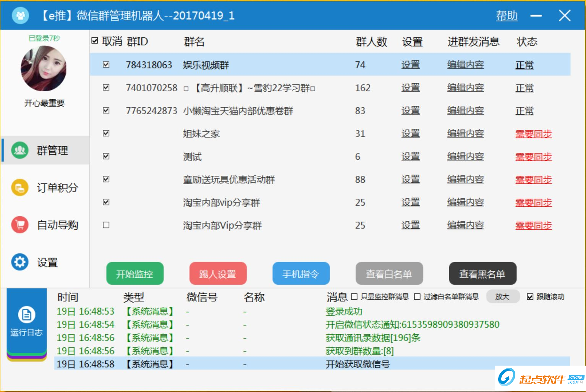
Task: Switch to the 订单积分 section
Action: [19, 188]
